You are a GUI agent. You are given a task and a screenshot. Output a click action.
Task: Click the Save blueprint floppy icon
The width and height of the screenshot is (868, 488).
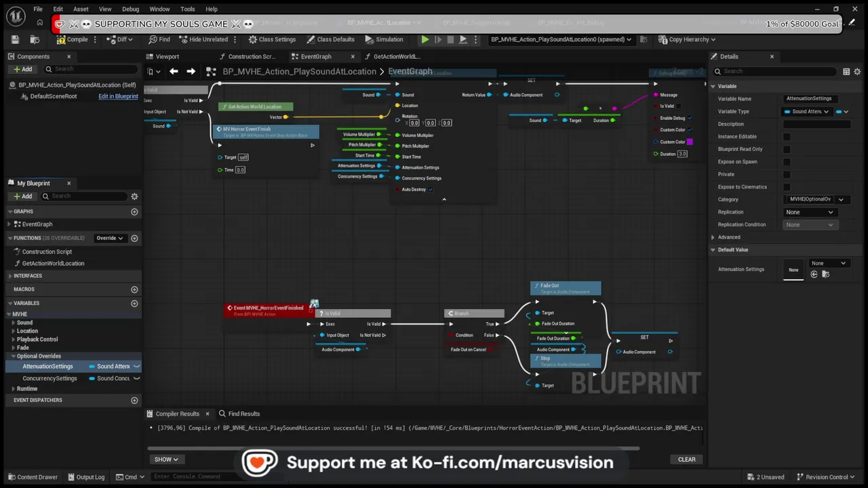point(16,39)
